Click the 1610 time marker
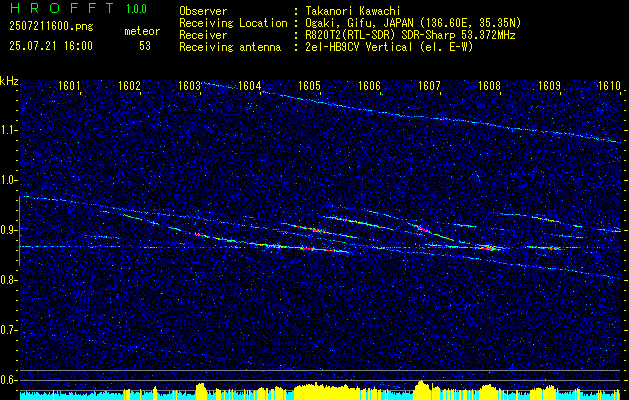 click(609, 86)
